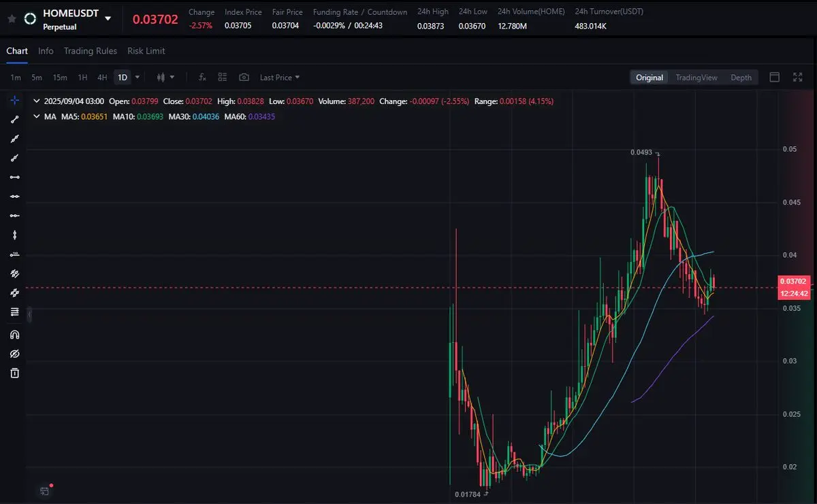The image size is (817, 504).
Task: Take a chart snapshot with camera icon
Action: point(244,78)
